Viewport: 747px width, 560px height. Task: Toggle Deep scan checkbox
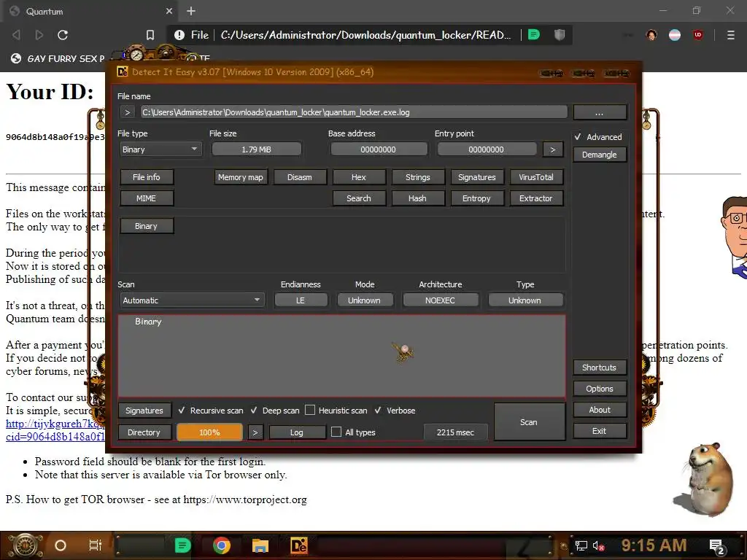pos(254,411)
